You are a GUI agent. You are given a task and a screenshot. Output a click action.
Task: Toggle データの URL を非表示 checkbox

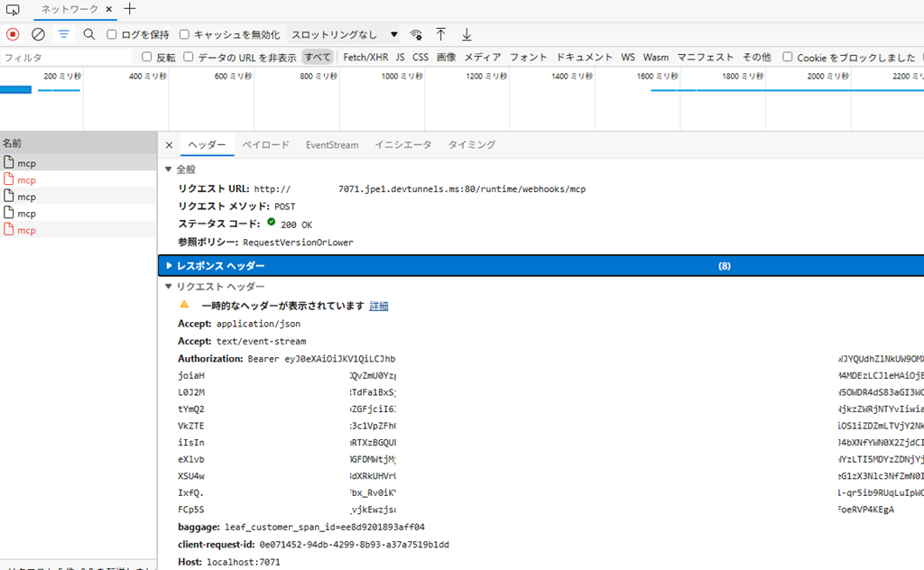coord(189,57)
